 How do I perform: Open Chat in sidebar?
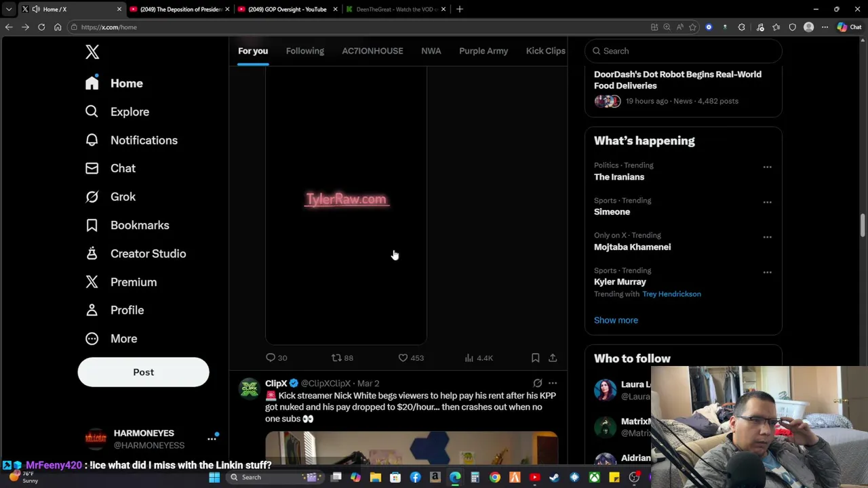(x=110, y=168)
